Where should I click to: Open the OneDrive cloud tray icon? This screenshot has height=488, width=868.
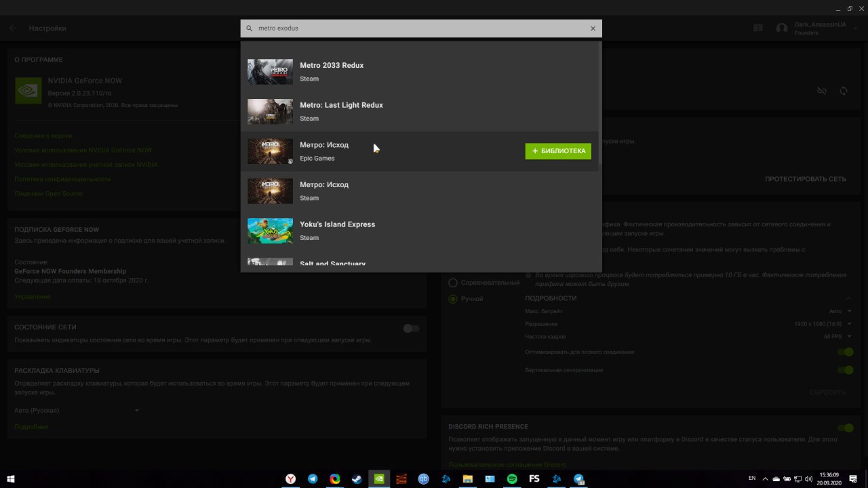click(x=776, y=479)
